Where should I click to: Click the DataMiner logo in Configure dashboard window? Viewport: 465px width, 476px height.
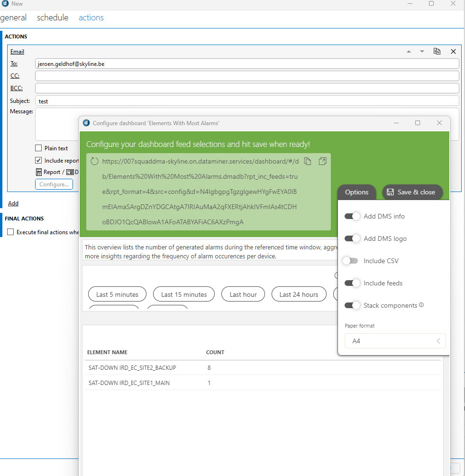pos(86,123)
